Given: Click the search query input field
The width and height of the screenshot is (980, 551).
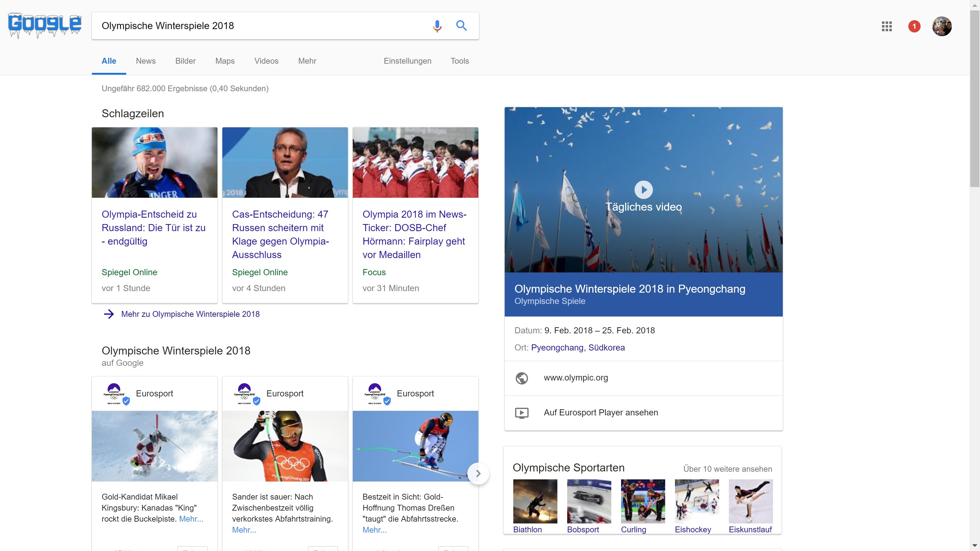Looking at the screenshot, I should [259, 26].
